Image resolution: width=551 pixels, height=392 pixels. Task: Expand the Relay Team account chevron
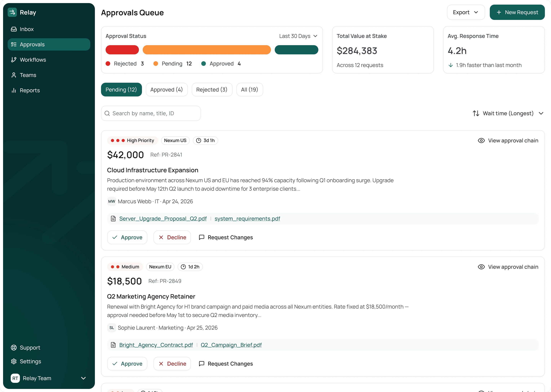coord(83,378)
